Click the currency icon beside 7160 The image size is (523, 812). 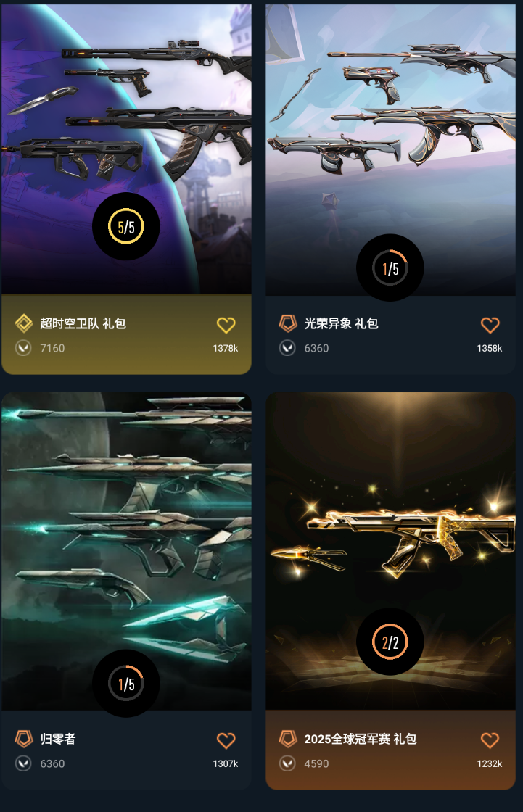(23, 348)
